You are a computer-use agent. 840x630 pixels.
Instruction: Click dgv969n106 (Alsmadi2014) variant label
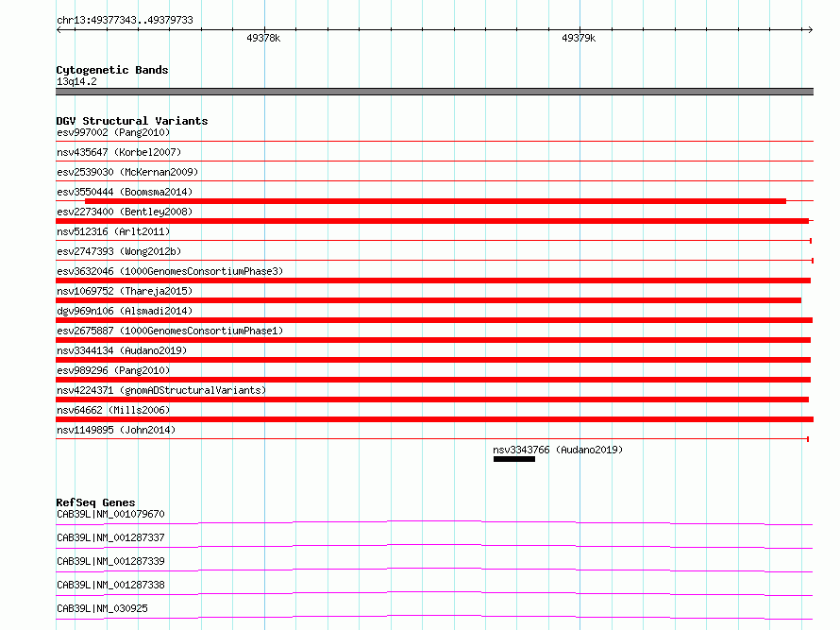(x=125, y=311)
